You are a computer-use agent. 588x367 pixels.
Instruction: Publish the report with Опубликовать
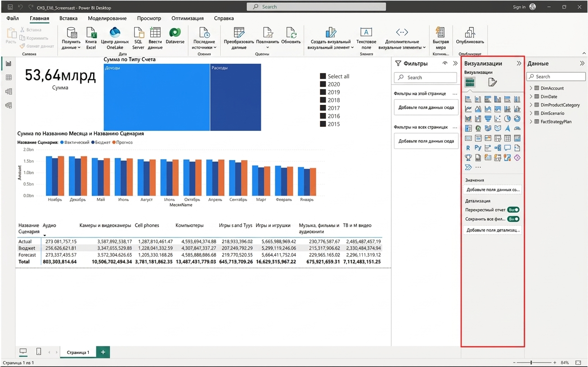(x=470, y=36)
